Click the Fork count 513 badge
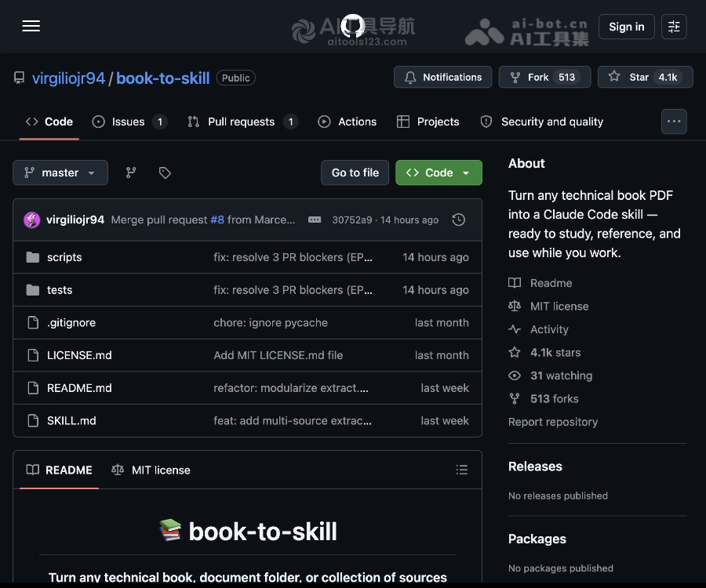Image resolution: width=706 pixels, height=588 pixels. coord(566,78)
